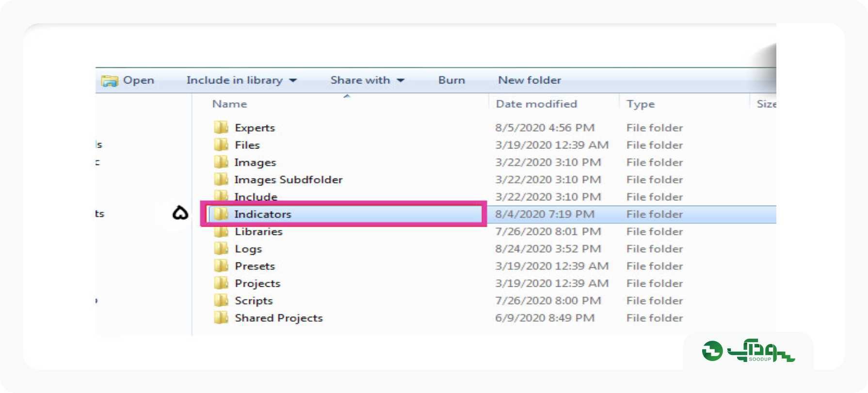Select the Indicators folder name

tap(263, 214)
